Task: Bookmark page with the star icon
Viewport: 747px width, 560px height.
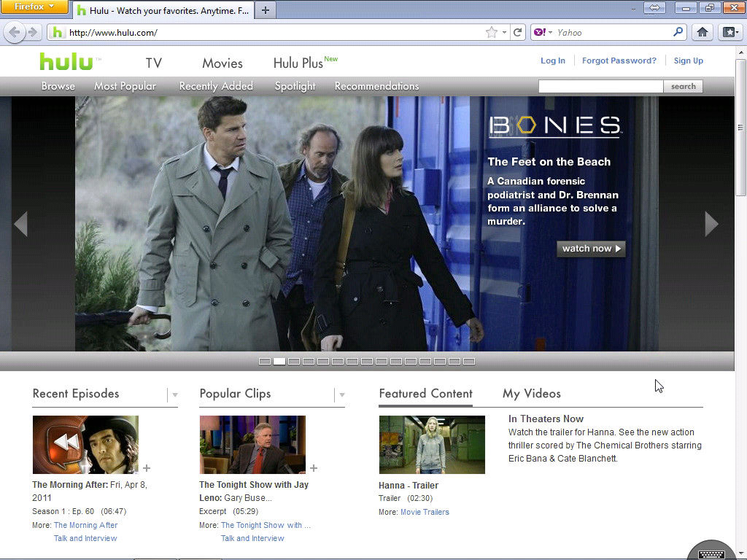Action: (491, 32)
